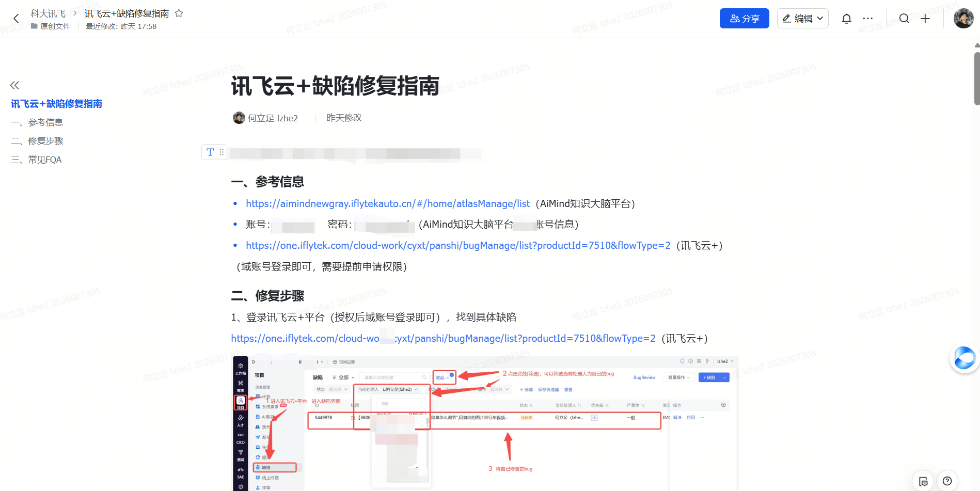Jump to 三、常见FQA in outline
This screenshot has width=980, height=491.
[36, 160]
